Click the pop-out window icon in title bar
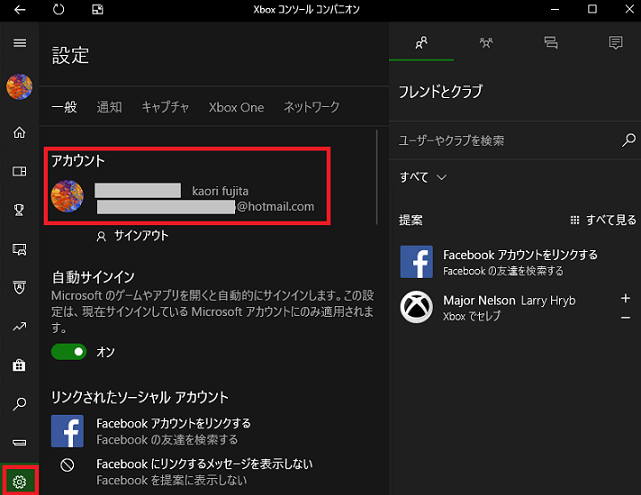641x495 pixels. pyautogui.click(x=97, y=9)
